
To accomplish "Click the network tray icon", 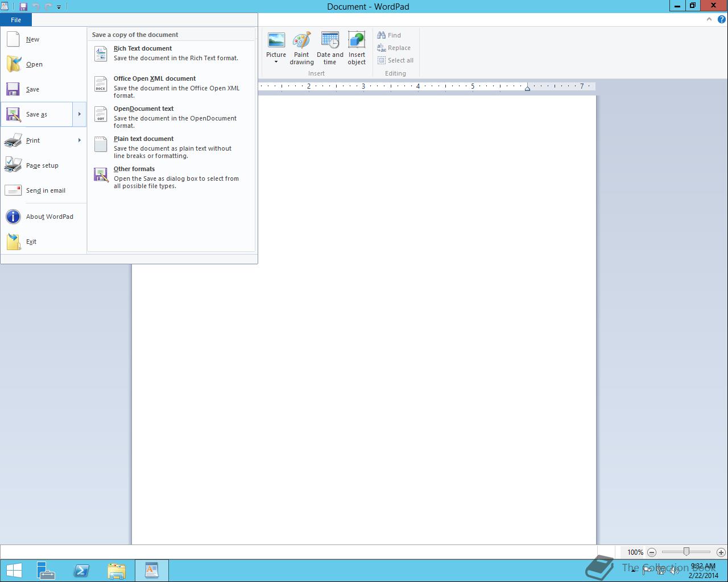I will tap(661, 571).
